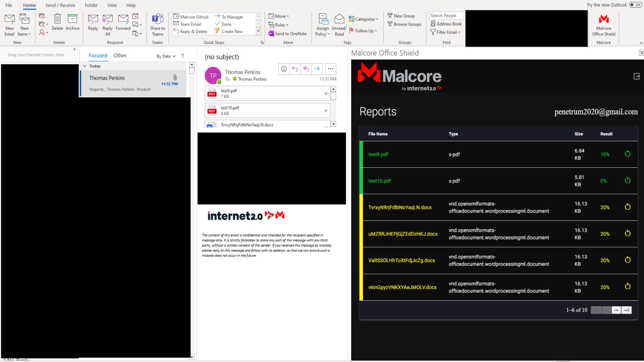Open vkinGpyzVNKXYAeJMOLV.docx report link
The image size is (644, 362).
click(x=402, y=287)
